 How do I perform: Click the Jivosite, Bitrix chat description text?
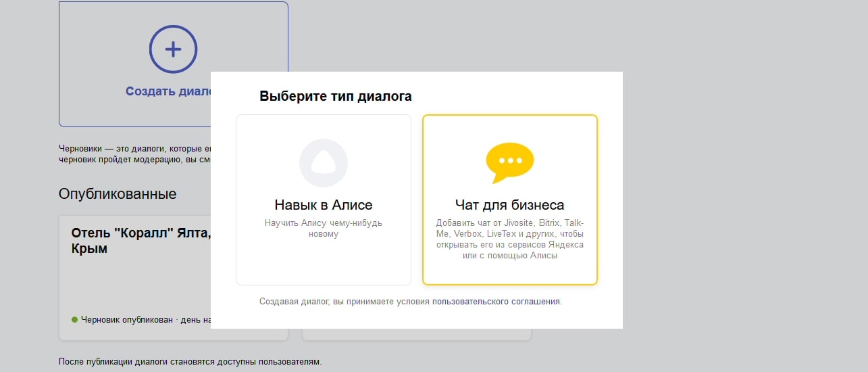point(510,239)
